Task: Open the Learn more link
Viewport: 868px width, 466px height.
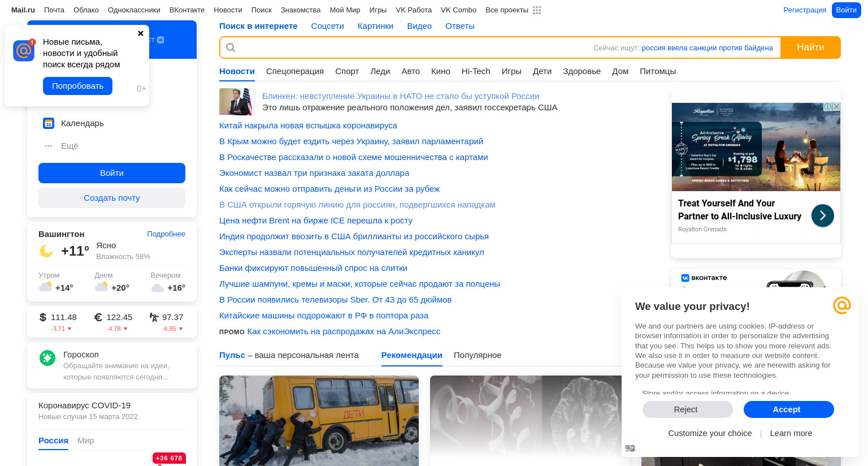Action: pos(791,433)
